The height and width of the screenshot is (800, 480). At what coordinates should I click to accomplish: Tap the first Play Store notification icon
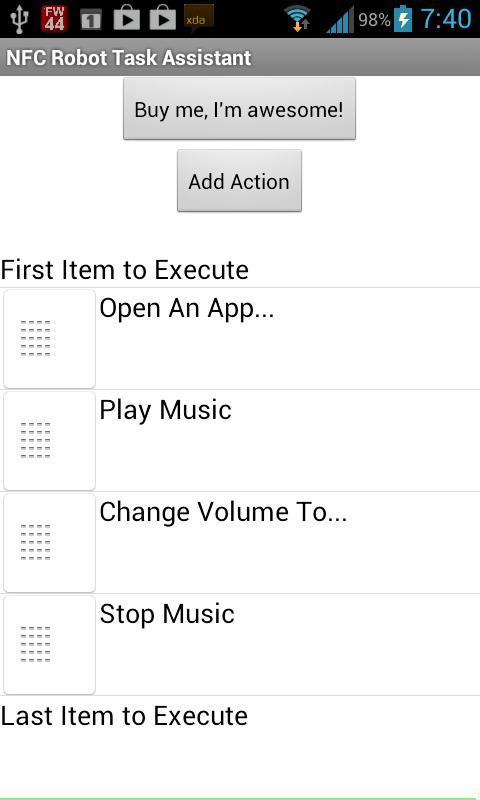click(127, 19)
